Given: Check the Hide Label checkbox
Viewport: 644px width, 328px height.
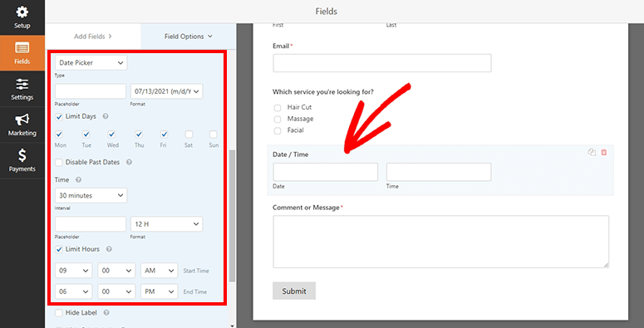Looking at the screenshot, I should (x=59, y=313).
